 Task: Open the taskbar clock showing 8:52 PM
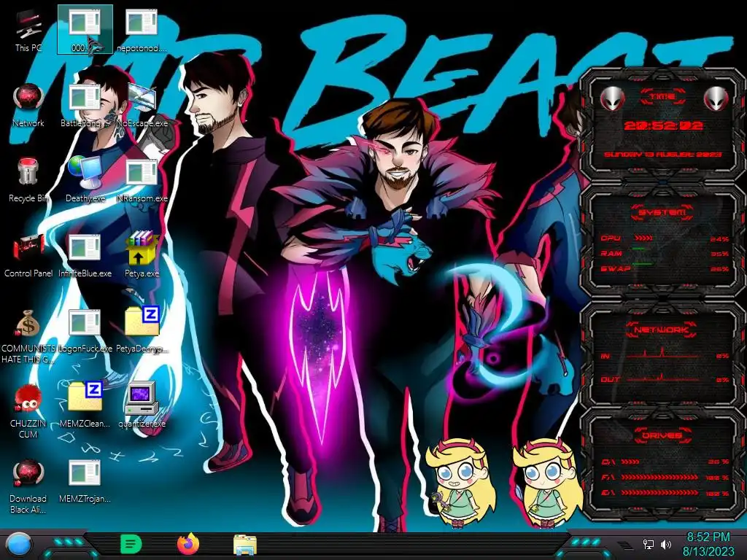[x=708, y=544]
